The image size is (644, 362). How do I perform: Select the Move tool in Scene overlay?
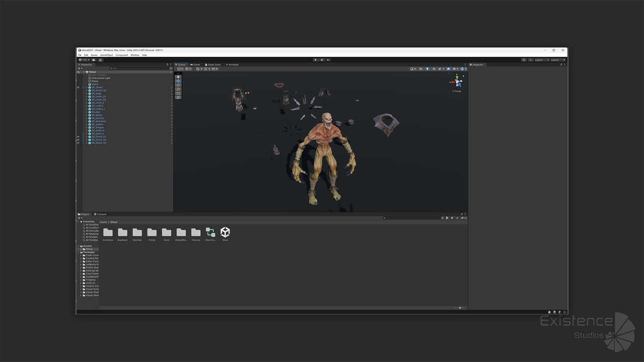click(178, 81)
